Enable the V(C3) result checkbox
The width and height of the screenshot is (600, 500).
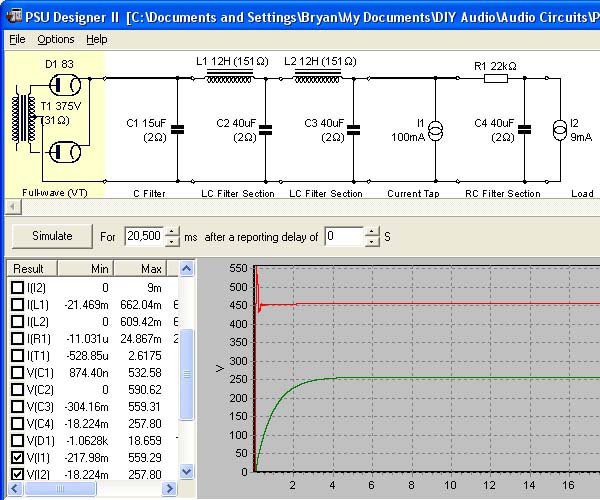[17, 406]
